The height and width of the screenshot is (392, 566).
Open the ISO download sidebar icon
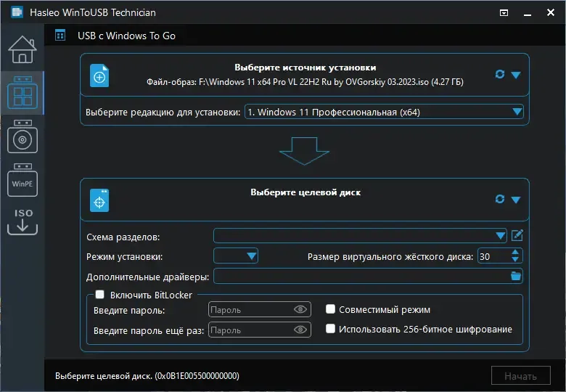pos(22,221)
